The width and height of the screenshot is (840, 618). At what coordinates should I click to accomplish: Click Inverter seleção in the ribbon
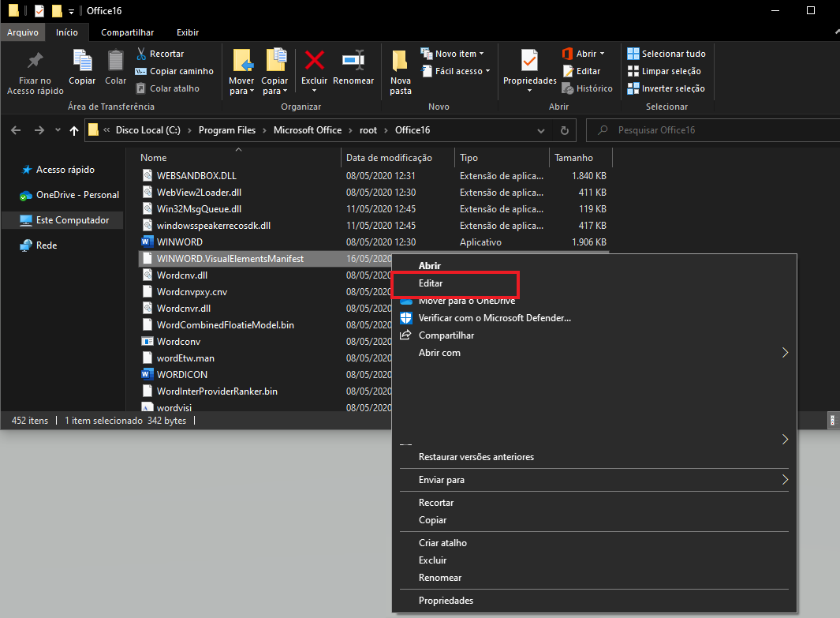point(666,88)
